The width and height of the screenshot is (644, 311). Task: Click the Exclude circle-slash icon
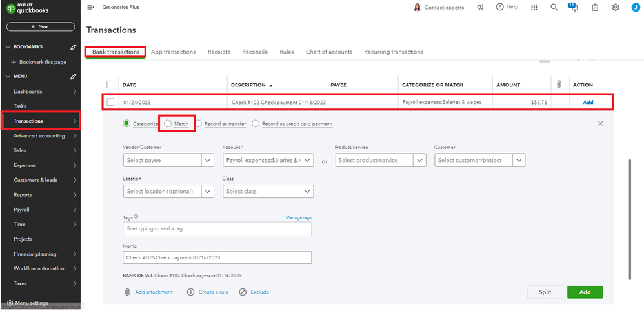tap(243, 292)
